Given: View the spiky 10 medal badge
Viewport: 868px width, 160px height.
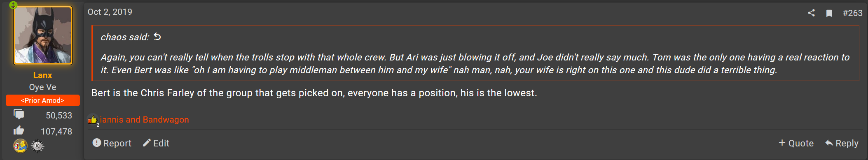Looking at the screenshot, I should (37, 146).
